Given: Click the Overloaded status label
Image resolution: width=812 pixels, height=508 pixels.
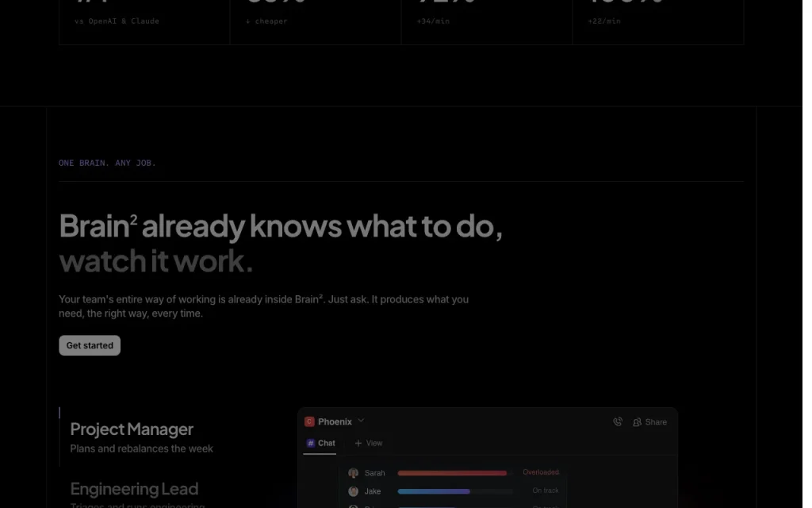Looking at the screenshot, I should tap(541, 472).
